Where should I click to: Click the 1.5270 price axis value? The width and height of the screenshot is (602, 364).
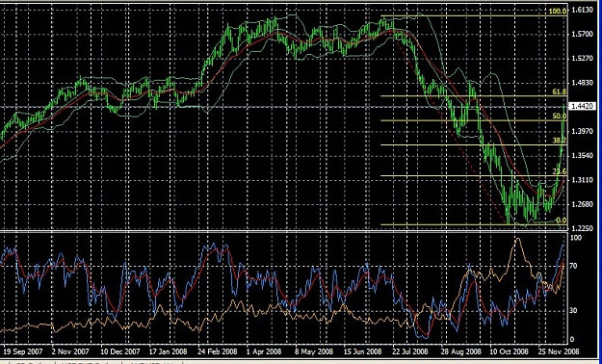tap(582, 59)
